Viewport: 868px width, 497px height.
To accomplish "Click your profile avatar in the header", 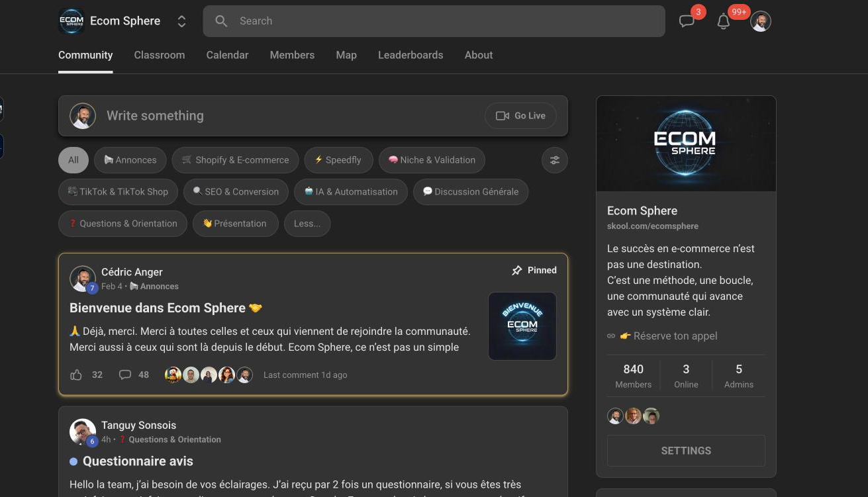I will pyautogui.click(x=760, y=21).
